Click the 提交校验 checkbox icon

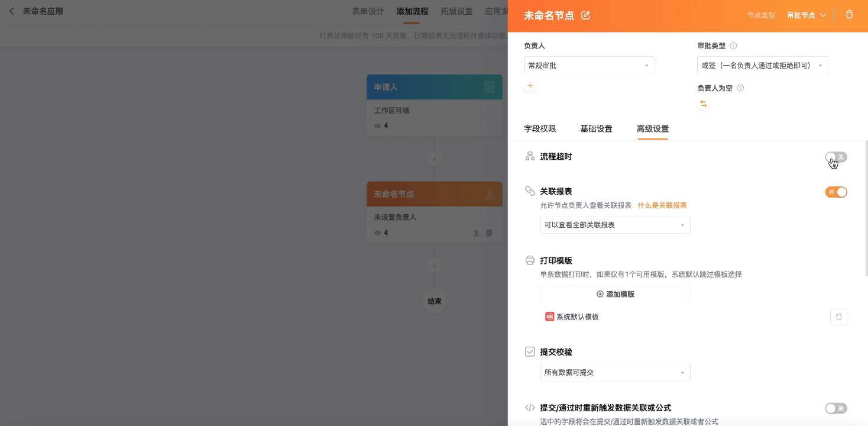pos(530,352)
